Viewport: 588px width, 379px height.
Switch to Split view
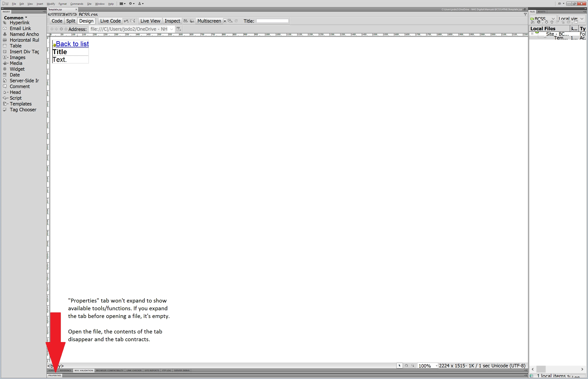(x=71, y=21)
